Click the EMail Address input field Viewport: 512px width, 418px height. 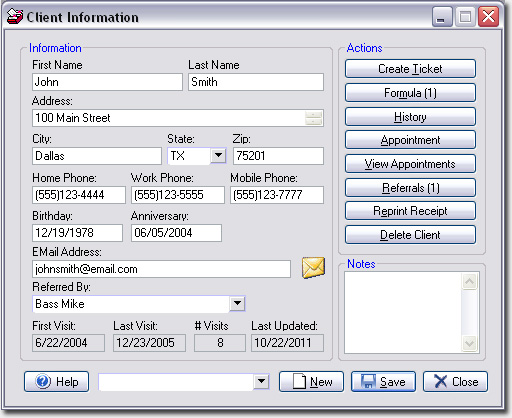[161, 269]
